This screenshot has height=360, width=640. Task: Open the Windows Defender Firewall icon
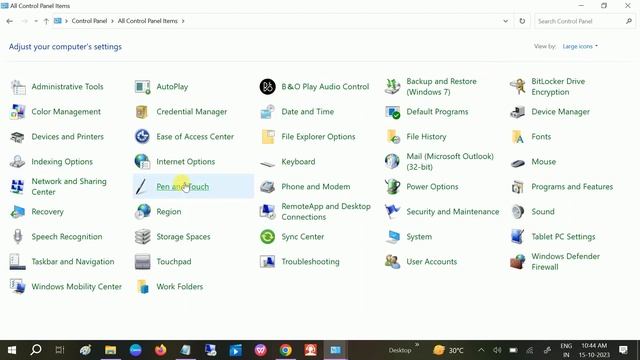pyautogui.click(x=518, y=262)
